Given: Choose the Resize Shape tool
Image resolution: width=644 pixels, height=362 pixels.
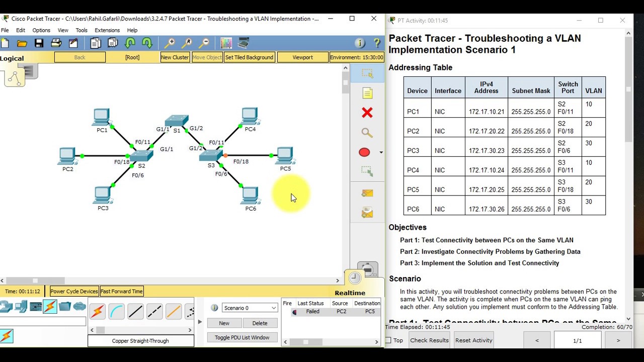Looking at the screenshot, I should pyautogui.click(x=367, y=171).
